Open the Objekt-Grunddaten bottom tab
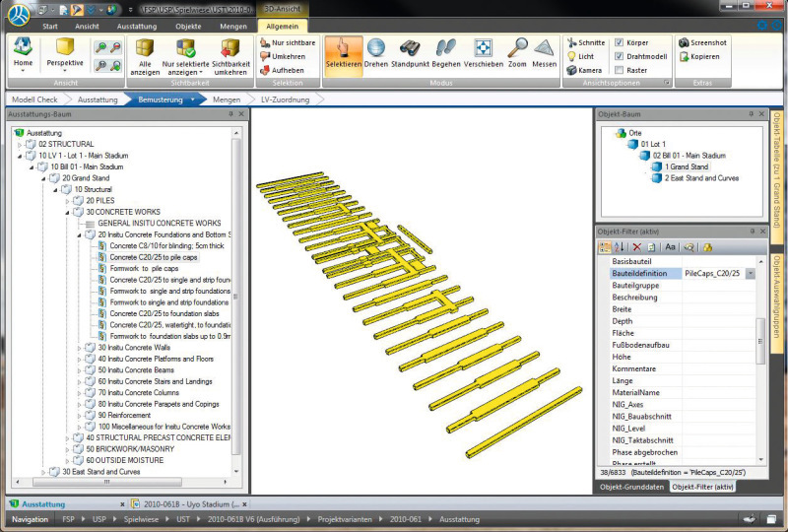The image size is (788, 532). click(x=631, y=487)
